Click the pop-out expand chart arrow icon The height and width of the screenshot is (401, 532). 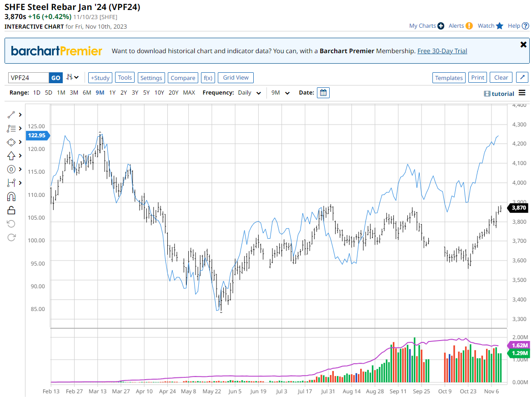pos(522,78)
